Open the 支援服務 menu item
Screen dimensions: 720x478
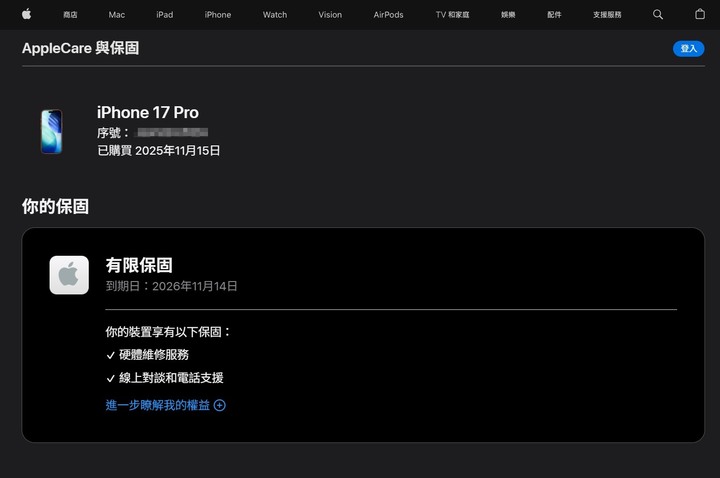tap(607, 15)
